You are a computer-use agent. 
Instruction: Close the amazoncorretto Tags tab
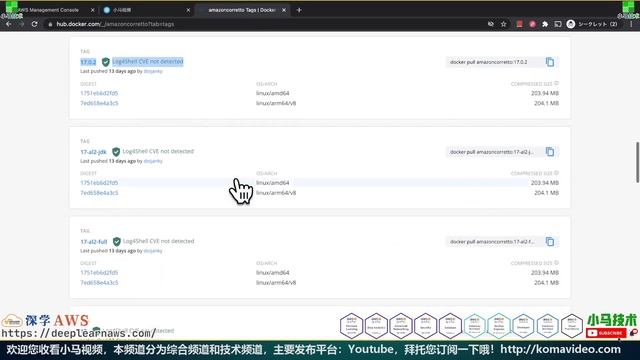[x=284, y=10]
